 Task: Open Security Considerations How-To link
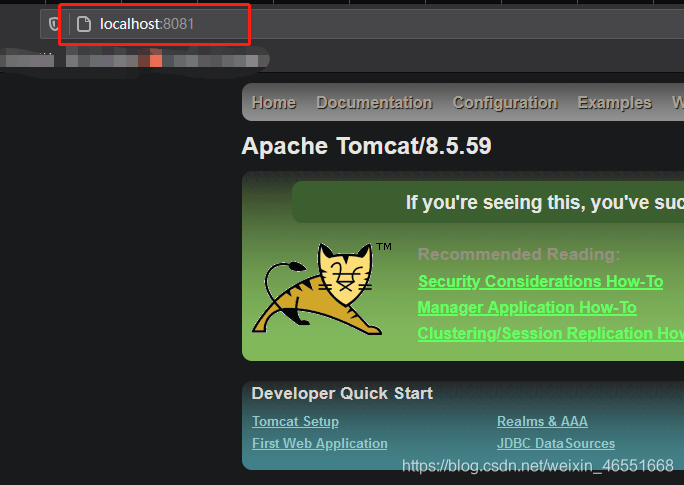(540, 281)
